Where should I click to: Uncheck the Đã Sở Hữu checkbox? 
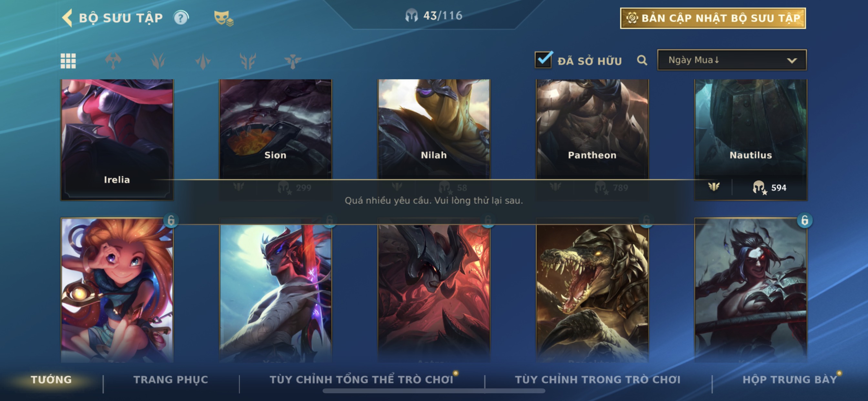click(x=543, y=60)
